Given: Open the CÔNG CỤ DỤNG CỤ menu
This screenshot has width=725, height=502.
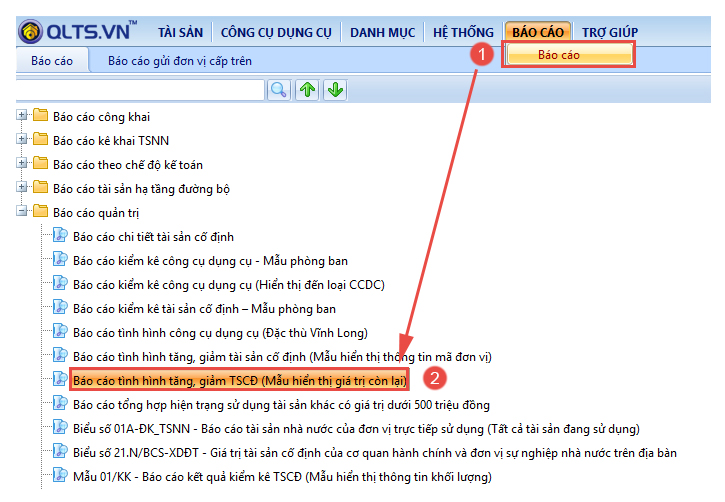Looking at the screenshot, I should [x=276, y=32].
